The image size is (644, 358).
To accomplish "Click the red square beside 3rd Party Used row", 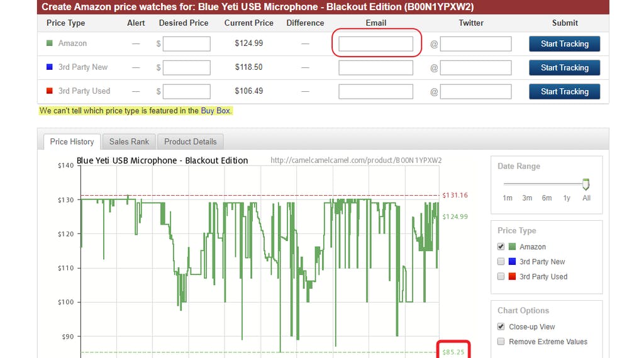I will [50, 91].
